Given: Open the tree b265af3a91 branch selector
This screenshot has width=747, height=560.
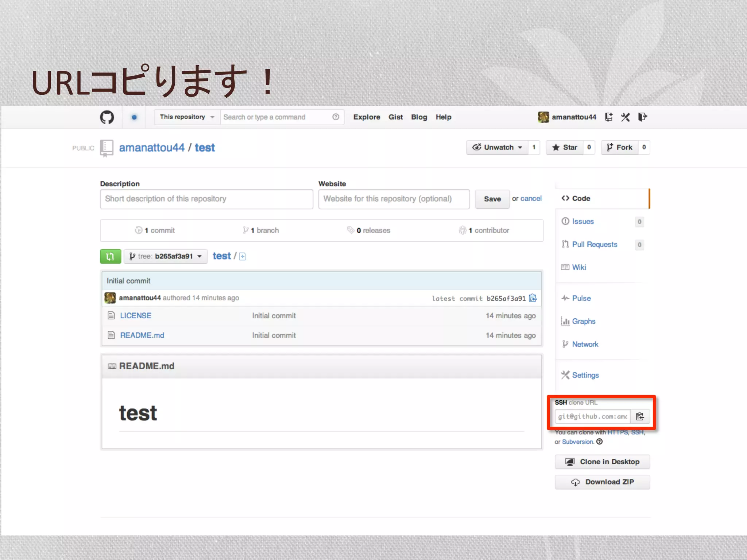Looking at the screenshot, I should click(x=166, y=256).
